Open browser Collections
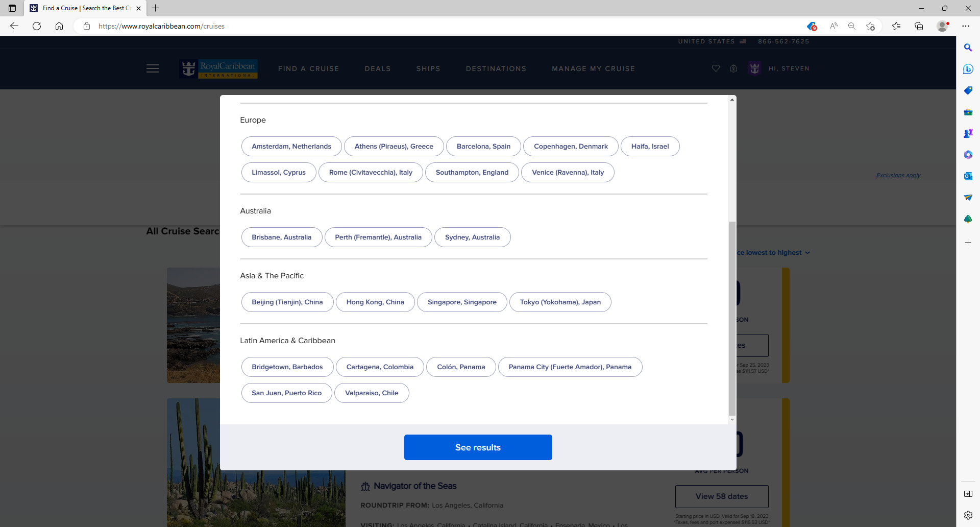Viewport: 980px width, 527px height. pyautogui.click(x=919, y=26)
